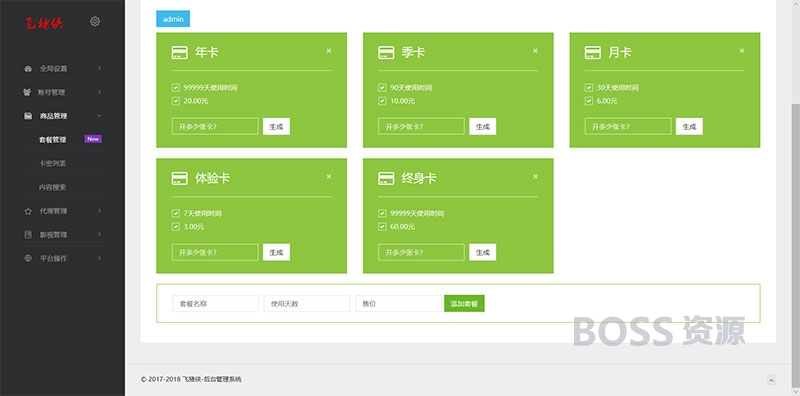Screen dimensions: 800x396
Task: Expand the 影视管理 menu chevron
Action: point(99,235)
